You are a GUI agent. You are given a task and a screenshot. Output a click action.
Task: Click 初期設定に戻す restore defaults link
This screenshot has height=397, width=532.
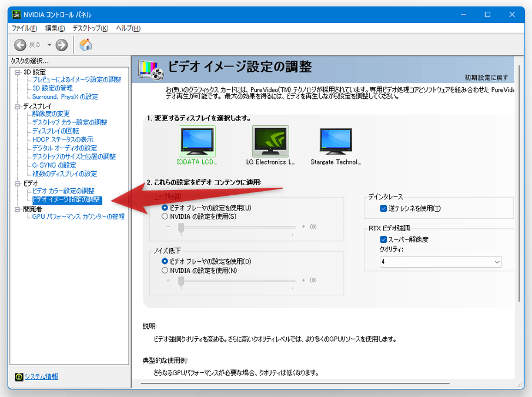click(x=486, y=78)
